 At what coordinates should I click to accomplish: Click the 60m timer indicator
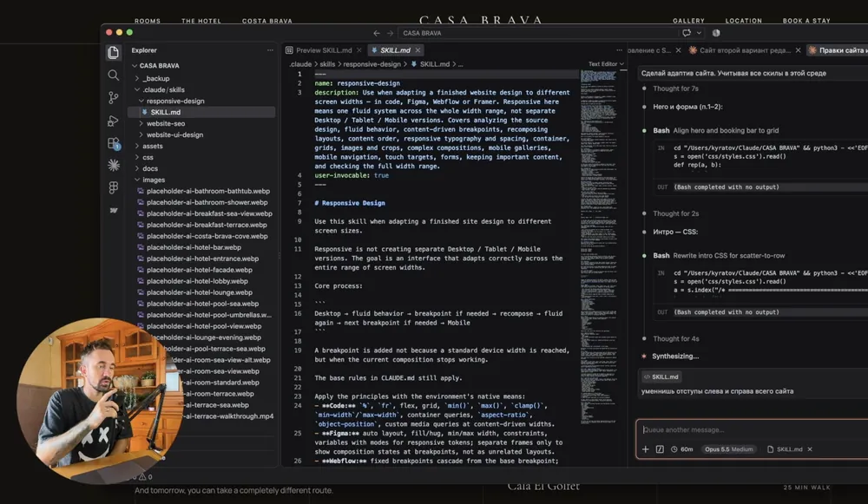682,449
